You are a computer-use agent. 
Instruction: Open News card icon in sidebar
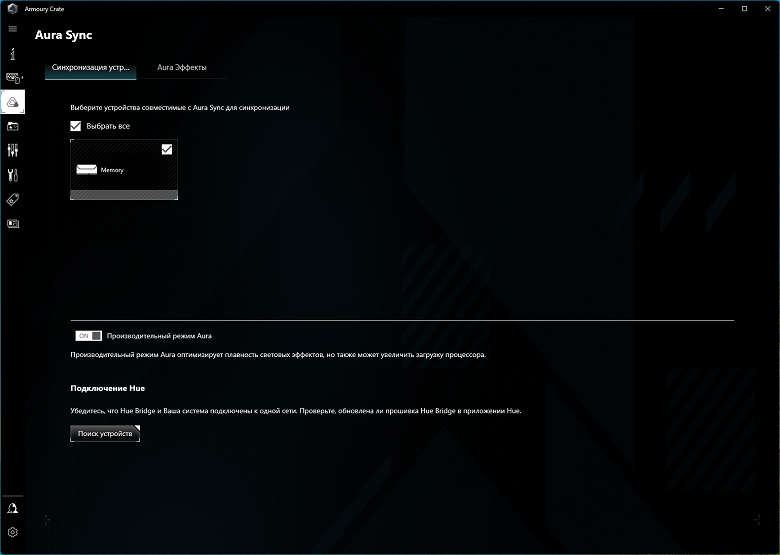13,224
